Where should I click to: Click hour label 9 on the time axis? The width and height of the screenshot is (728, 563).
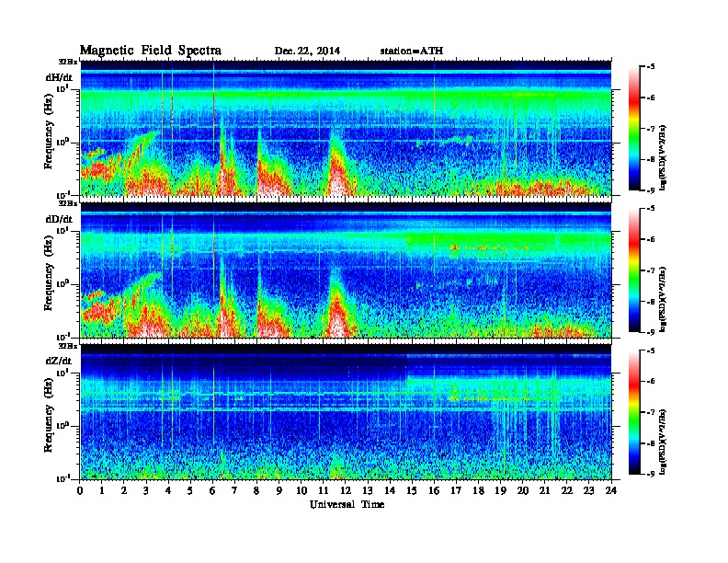[x=279, y=490]
